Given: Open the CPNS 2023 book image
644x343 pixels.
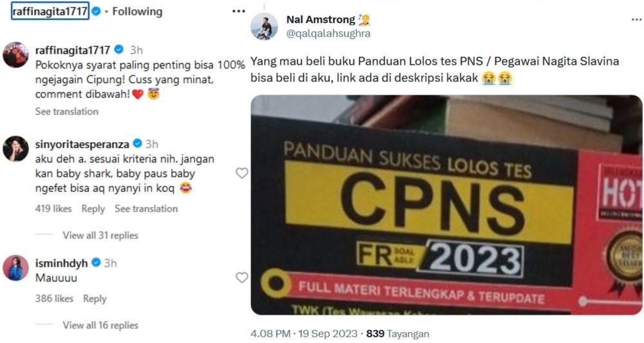Looking at the screenshot, I should pyautogui.click(x=446, y=205).
